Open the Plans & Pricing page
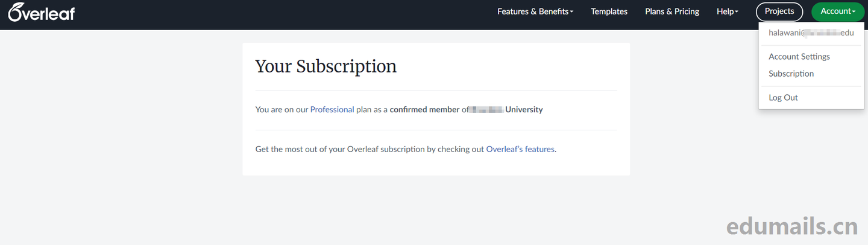868x245 pixels. pos(672,11)
